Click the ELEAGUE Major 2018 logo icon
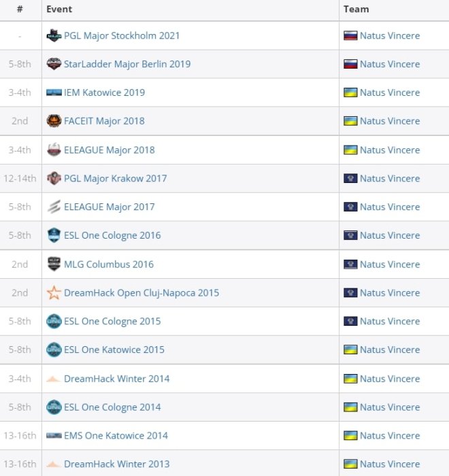Image resolution: width=449 pixels, height=476 pixels. [x=54, y=150]
